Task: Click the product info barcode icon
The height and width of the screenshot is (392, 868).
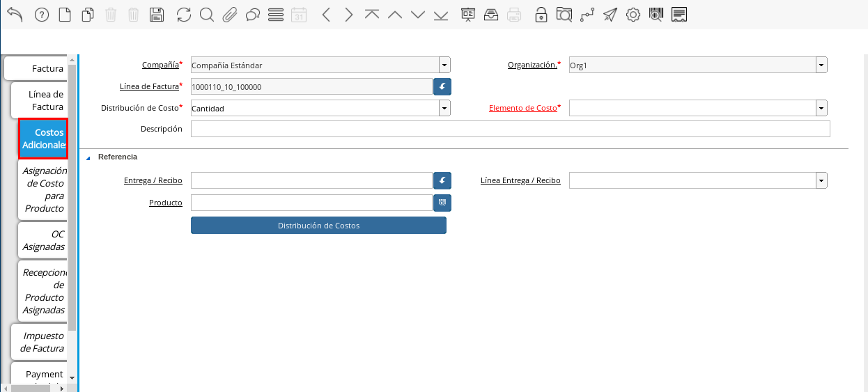Action: coord(656,15)
